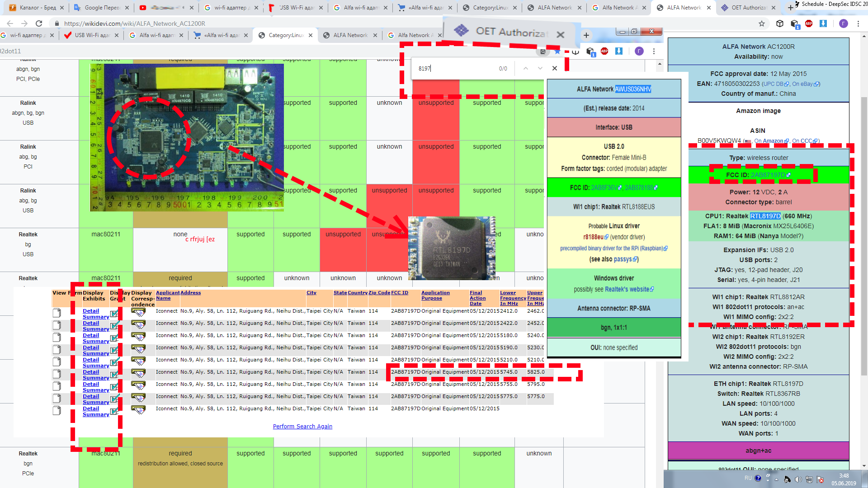Open the first row Display Correspondence envelope icon
Viewport: 868px width, 488px height.
(138, 312)
